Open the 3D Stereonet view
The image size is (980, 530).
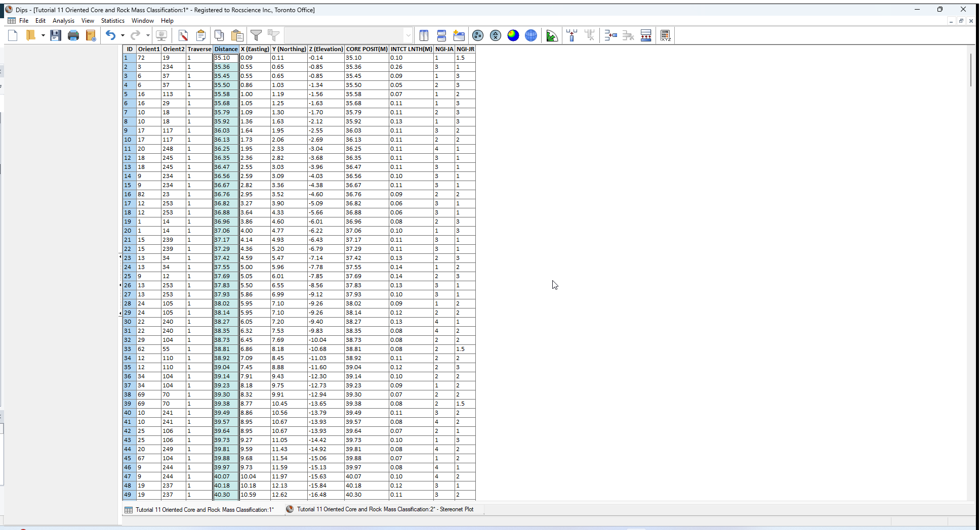coord(530,35)
